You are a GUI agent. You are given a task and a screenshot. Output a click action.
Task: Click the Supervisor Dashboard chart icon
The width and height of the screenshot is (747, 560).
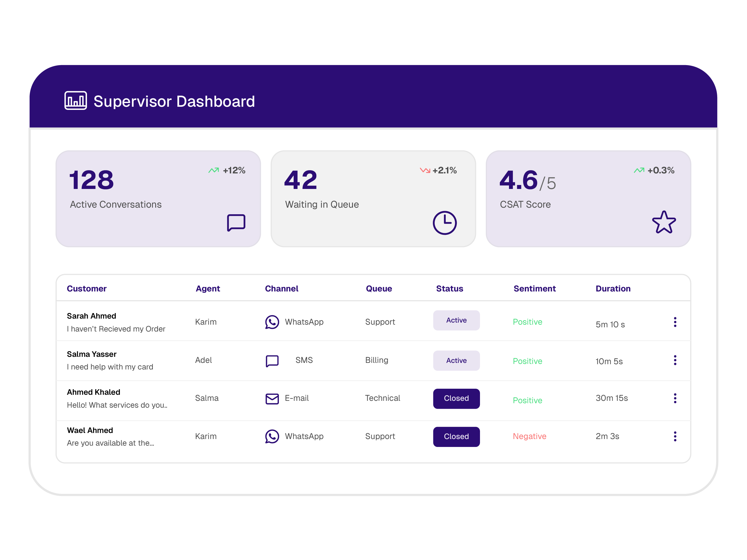coord(76,100)
